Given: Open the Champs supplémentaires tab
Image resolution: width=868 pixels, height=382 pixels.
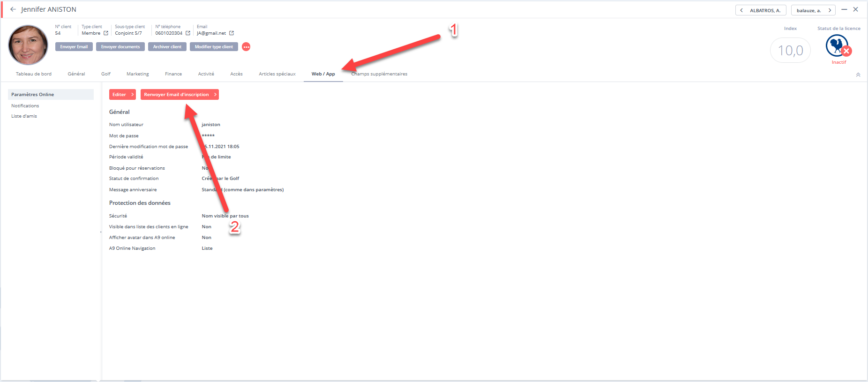Looking at the screenshot, I should click(x=379, y=74).
